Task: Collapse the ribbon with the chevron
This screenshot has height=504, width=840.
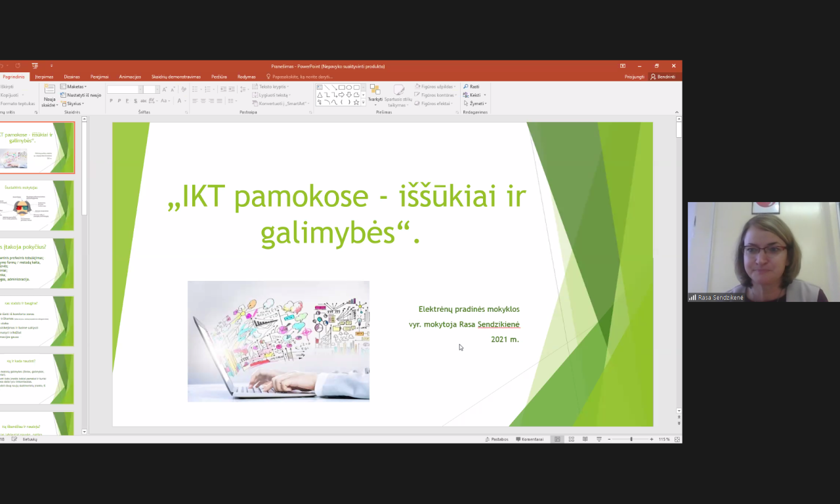Action: tap(677, 112)
